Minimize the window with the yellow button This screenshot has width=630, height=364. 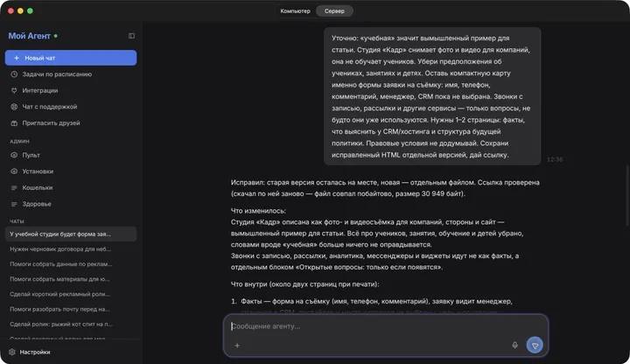pyautogui.click(x=20, y=10)
